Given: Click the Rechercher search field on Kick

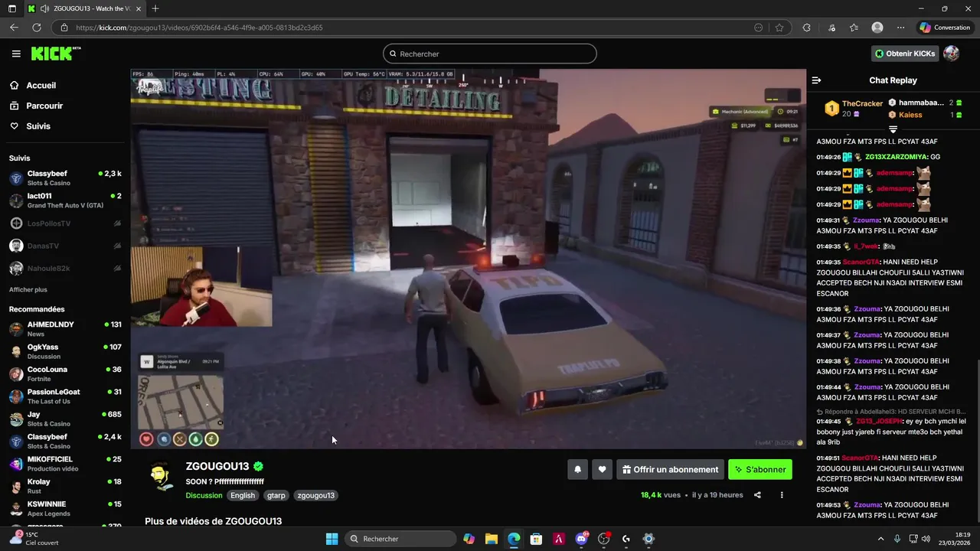Looking at the screenshot, I should click(490, 54).
